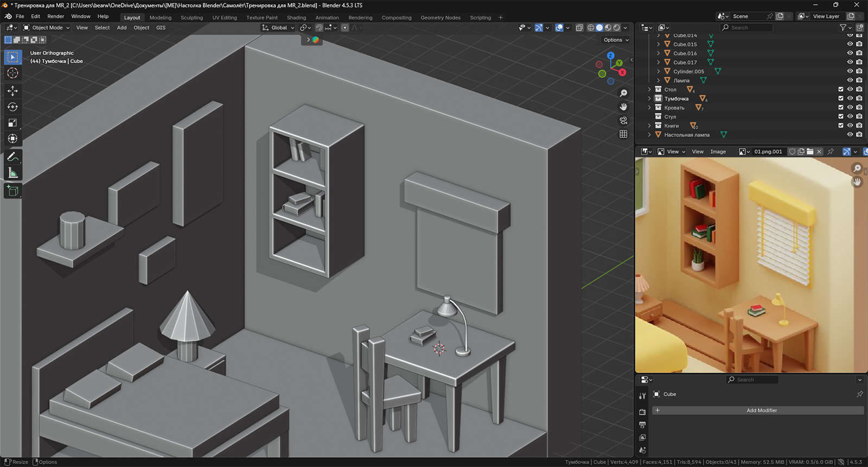This screenshot has height=467, width=868.
Task: Toggle camera view in viewport
Action: [623, 121]
